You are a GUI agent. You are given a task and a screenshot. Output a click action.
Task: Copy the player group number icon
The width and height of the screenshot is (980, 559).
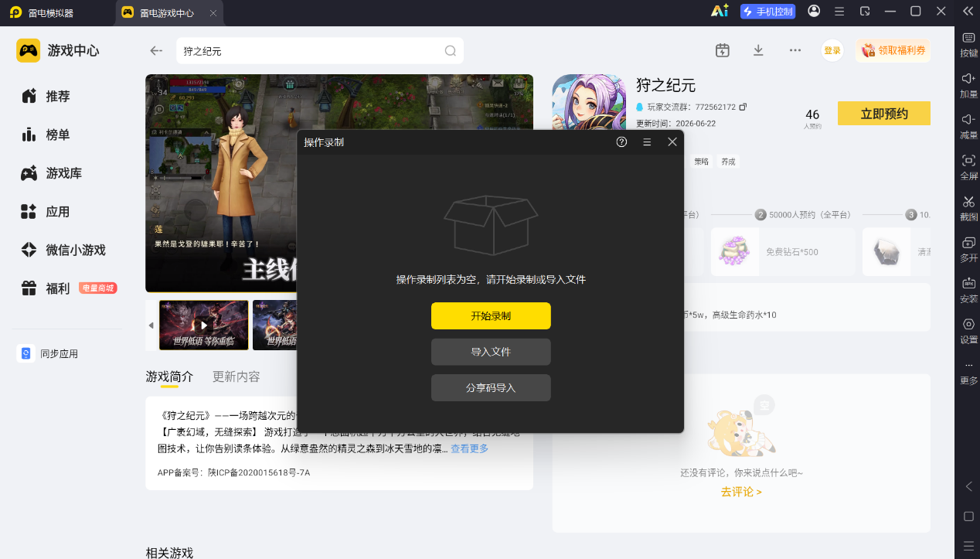pos(743,107)
